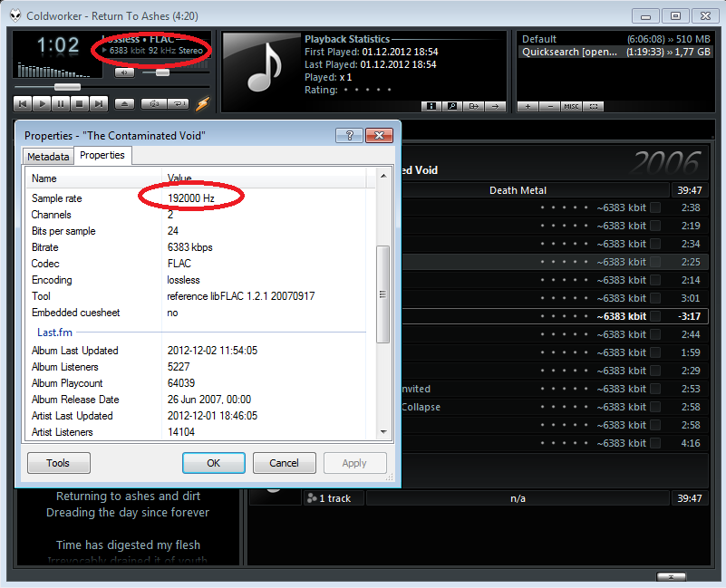Screen dimensions: 726x588
Task: Confirm with the OK button
Action: 213,463
